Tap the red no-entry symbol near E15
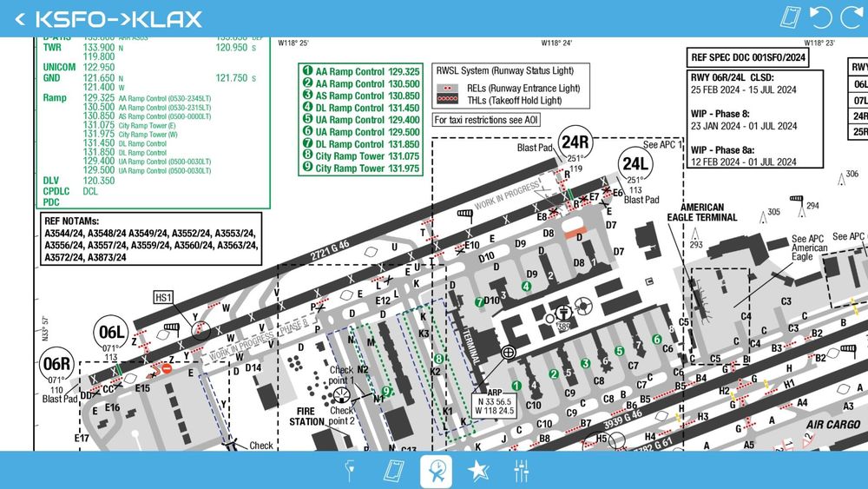 167,368
